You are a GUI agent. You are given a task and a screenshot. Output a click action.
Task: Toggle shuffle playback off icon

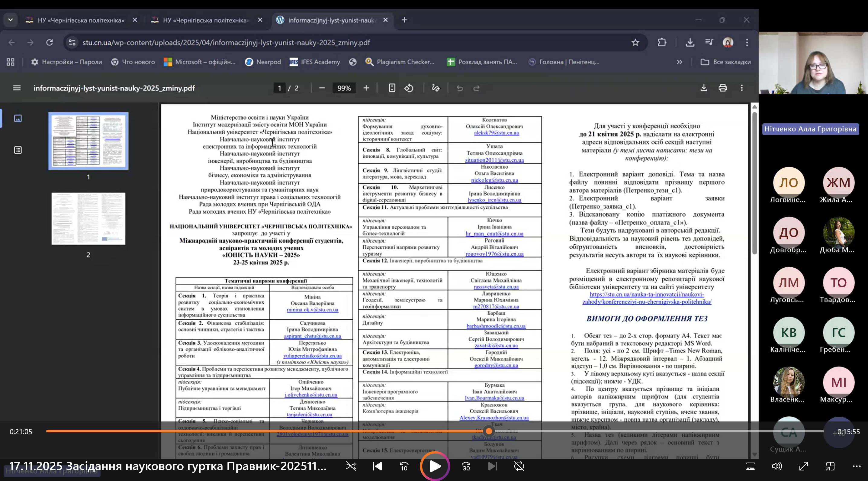[x=351, y=466]
